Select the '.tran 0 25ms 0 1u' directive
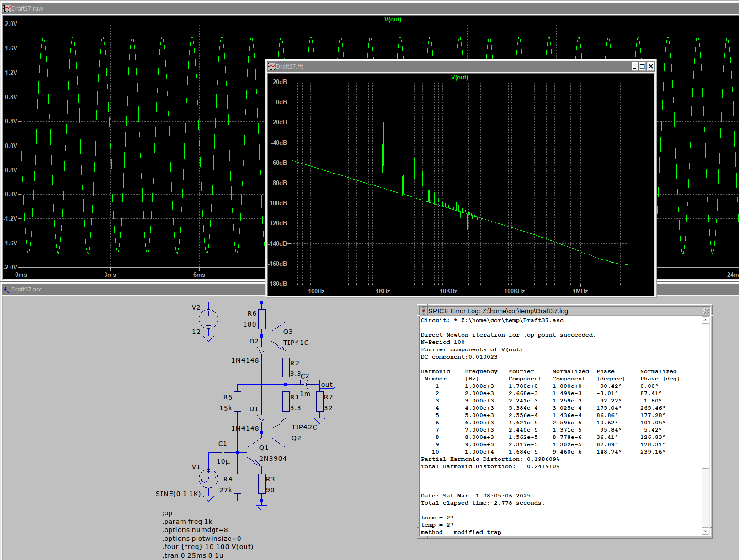Screen dimensions: 739x560 (x=192, y=555)
